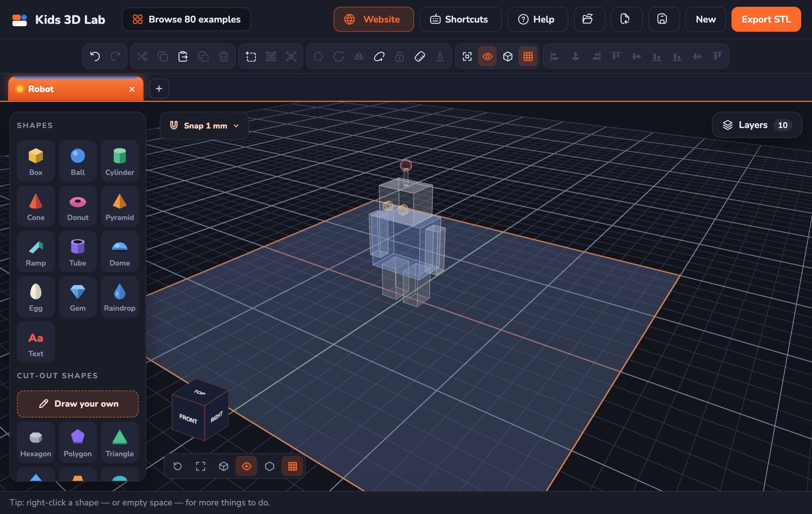812x514 pixels.
Task: Reset the view with bottom rotate icon
Action: [177, 466]
